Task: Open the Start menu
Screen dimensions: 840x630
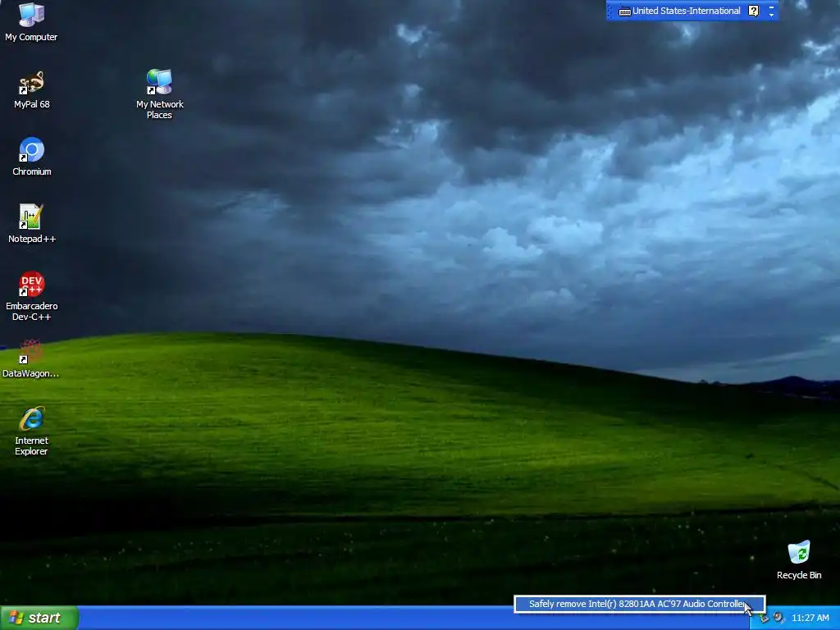Action: point(39,618)
